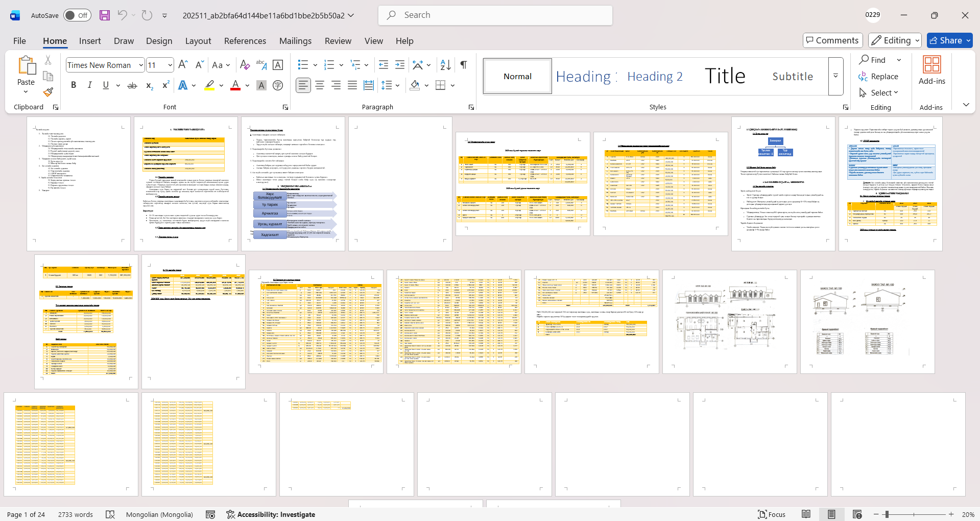Click the Clear All Formatting icon

pos(245,65)
